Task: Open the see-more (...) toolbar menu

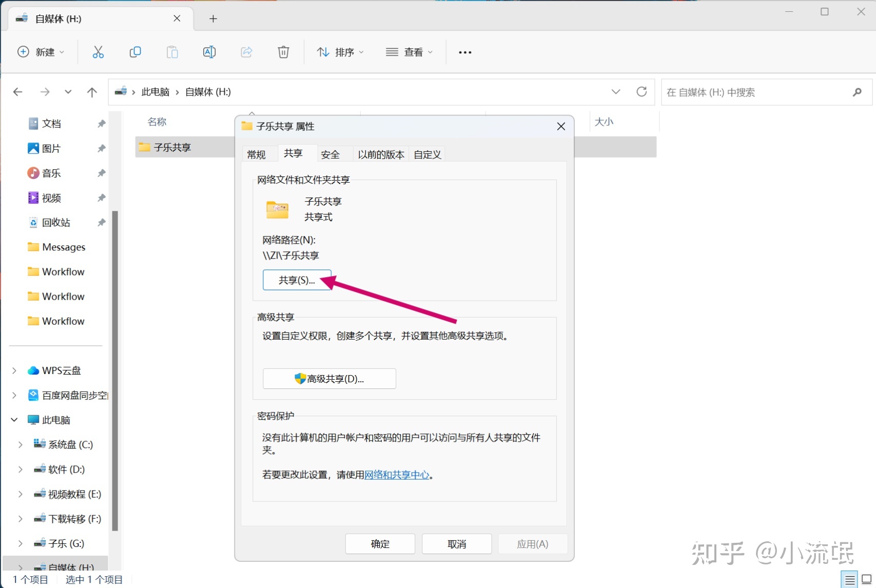Action: tap(464, 52)
